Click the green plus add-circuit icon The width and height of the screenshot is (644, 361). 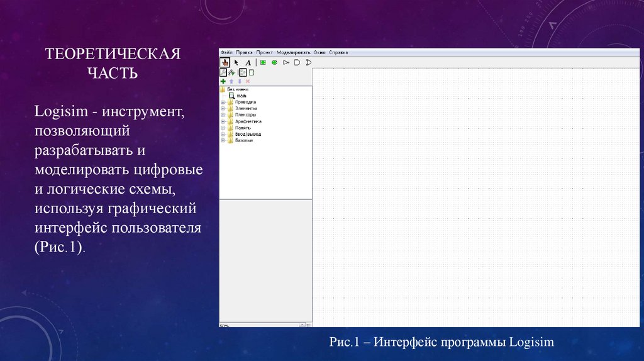point(223,81)
